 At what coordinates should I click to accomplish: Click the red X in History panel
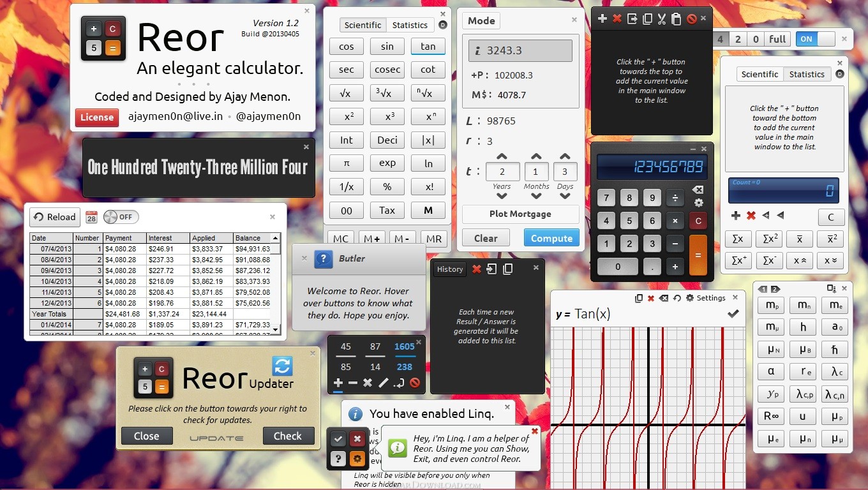[x=476, y=269]
